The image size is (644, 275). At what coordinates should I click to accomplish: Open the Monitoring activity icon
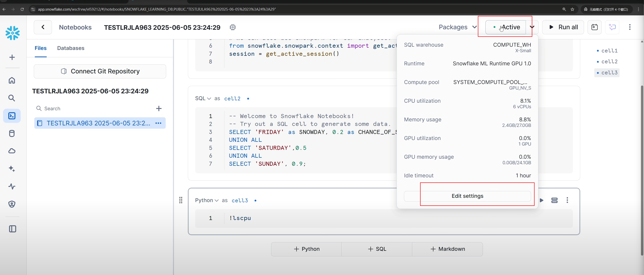tap(12, 186)
